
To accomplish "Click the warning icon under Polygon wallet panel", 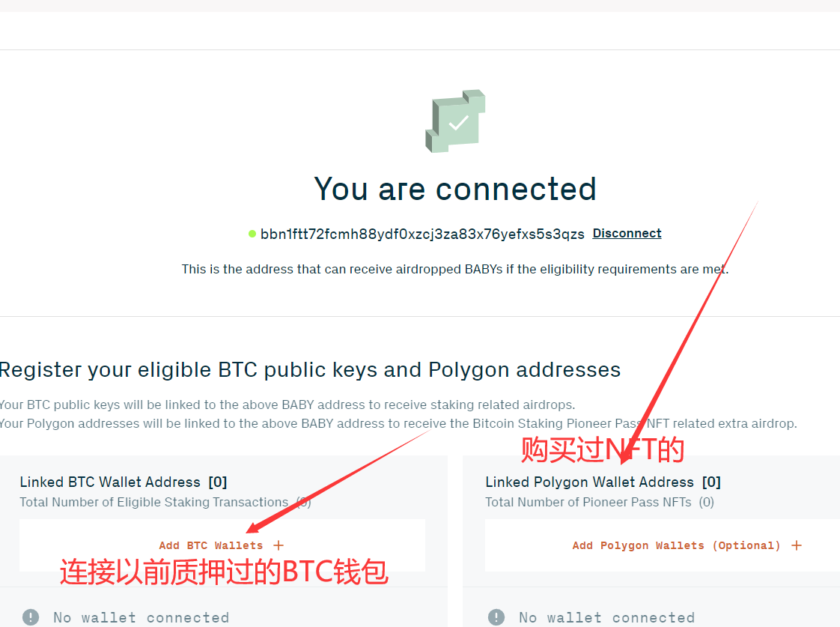I will point(496,617).
